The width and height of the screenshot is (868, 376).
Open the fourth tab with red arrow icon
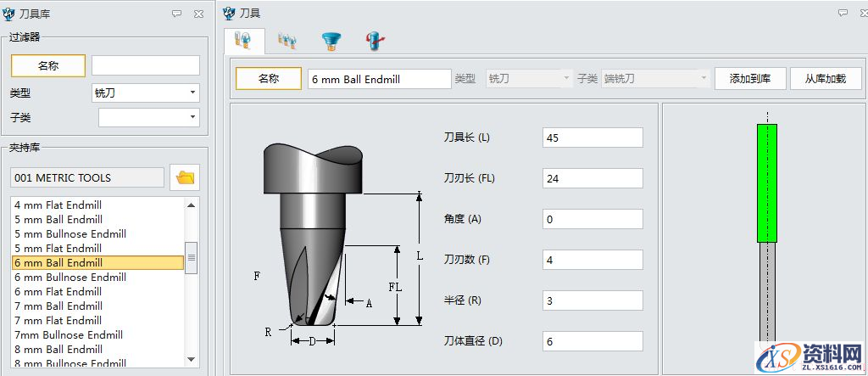pyautogui.click(x=375, y=41)
